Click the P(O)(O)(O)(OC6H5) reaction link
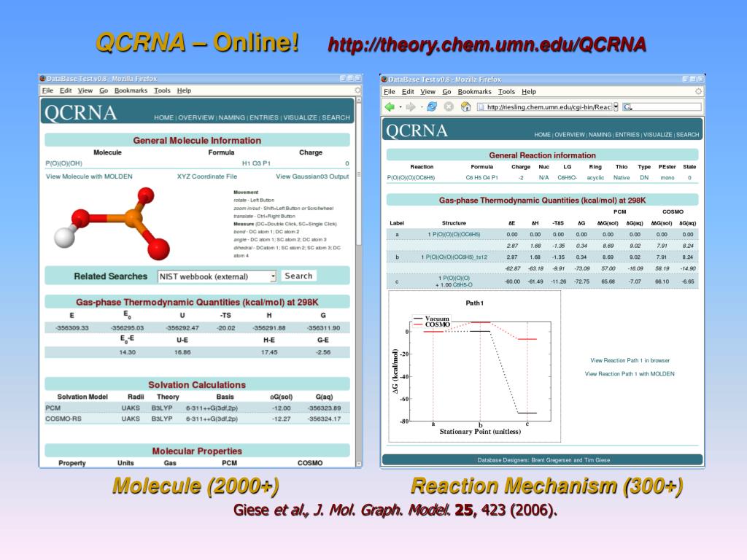Image resolution: width=747 pixels, height=560 pixels. click(411, 178)
